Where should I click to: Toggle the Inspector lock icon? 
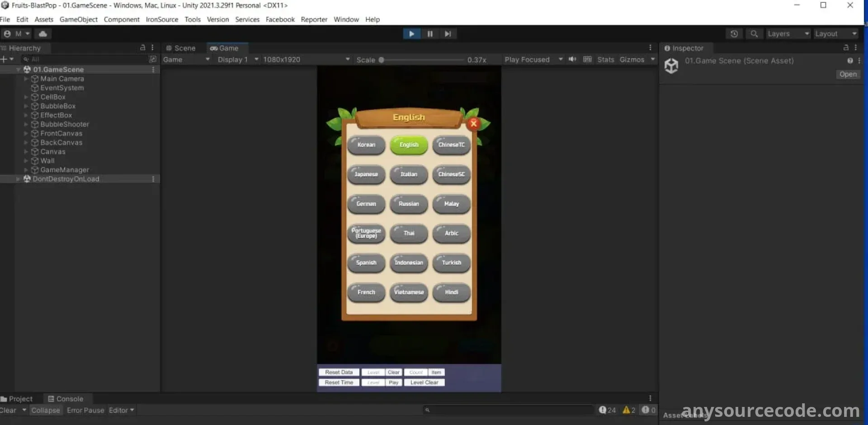pyautogui.click(x=846, y=48)
